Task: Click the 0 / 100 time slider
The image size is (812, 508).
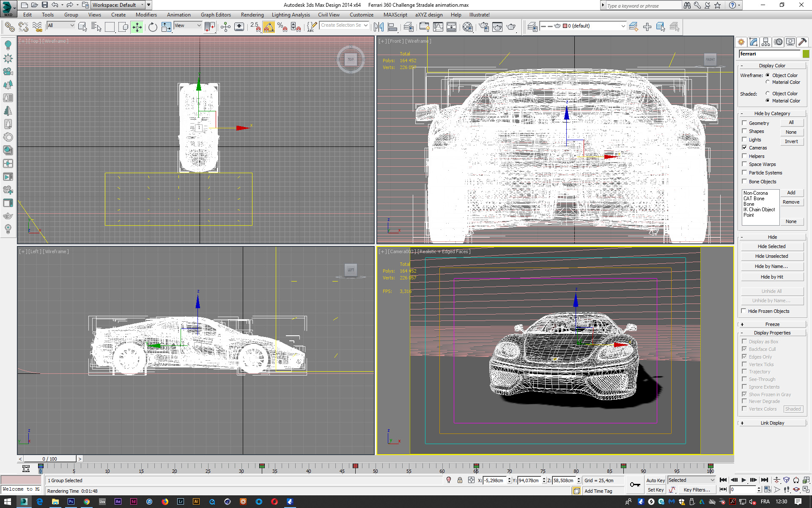Action: pyautogui.click(x=50, y=459)
